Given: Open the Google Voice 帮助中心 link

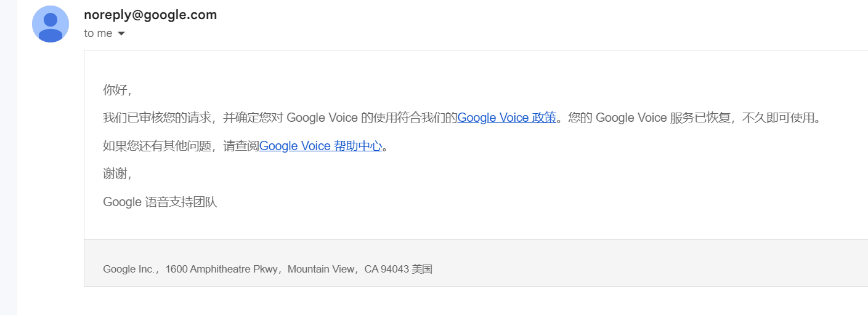Looking at the screenshot, I should (320, 146).
